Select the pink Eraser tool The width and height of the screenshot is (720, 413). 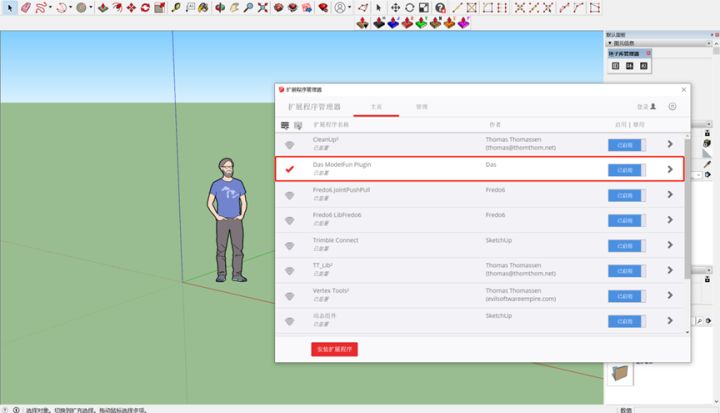(x=26, y=7)
